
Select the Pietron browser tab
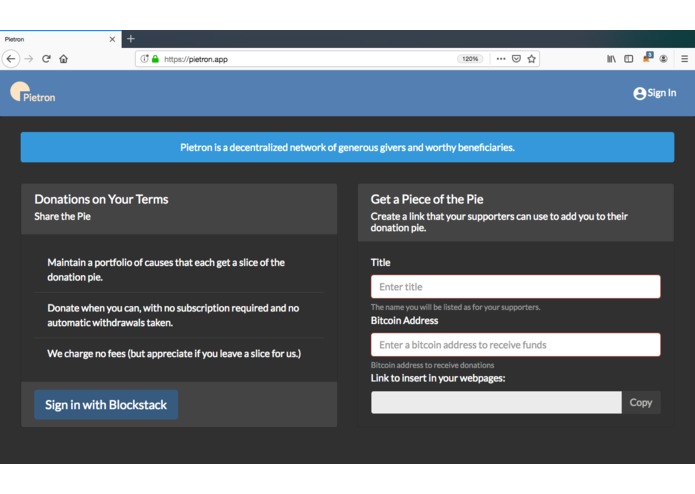pyautogui.click(x=61, y=39)
